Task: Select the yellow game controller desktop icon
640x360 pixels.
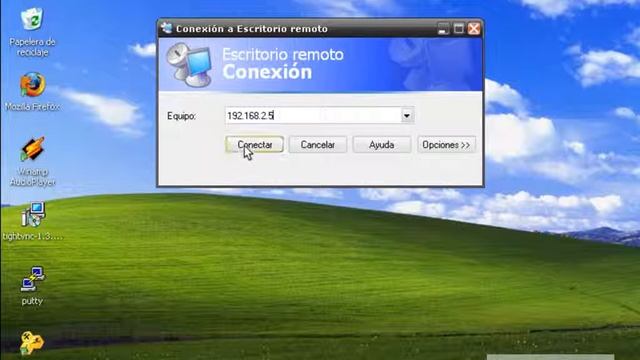Action: 32,342
